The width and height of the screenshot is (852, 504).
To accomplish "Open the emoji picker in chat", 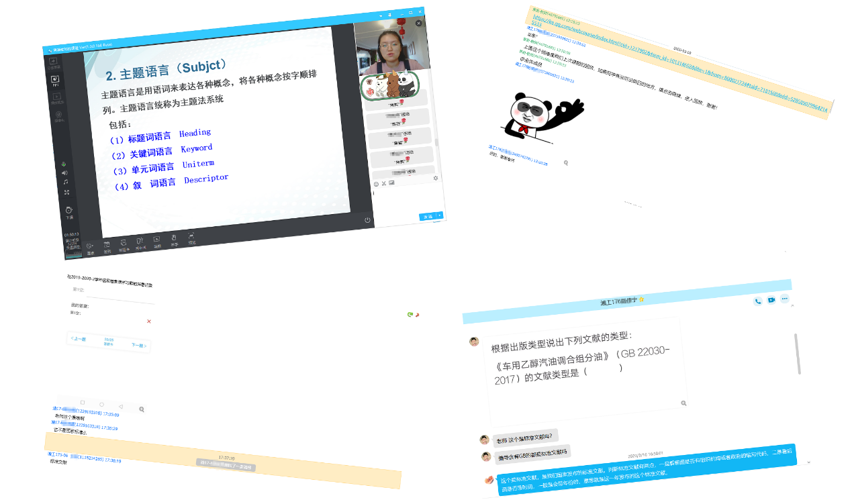I will pos(376,184).
